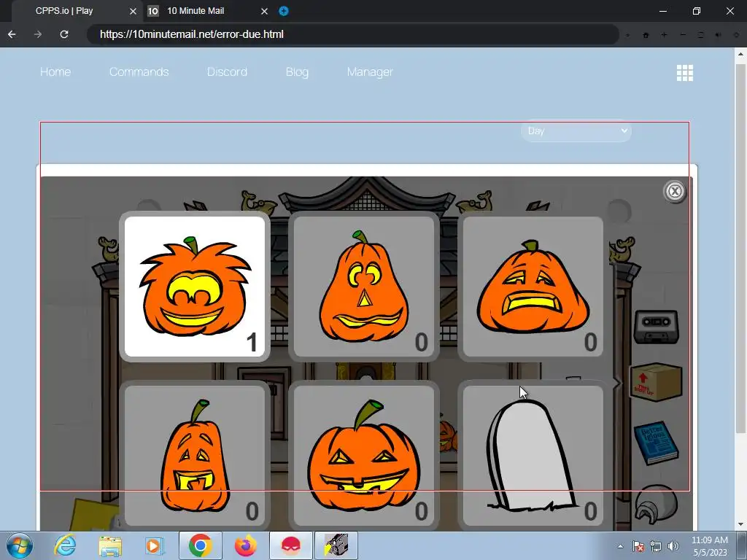747x560 pixels.
Task: Click the browser forward arrow
Action: pos(38,34)
